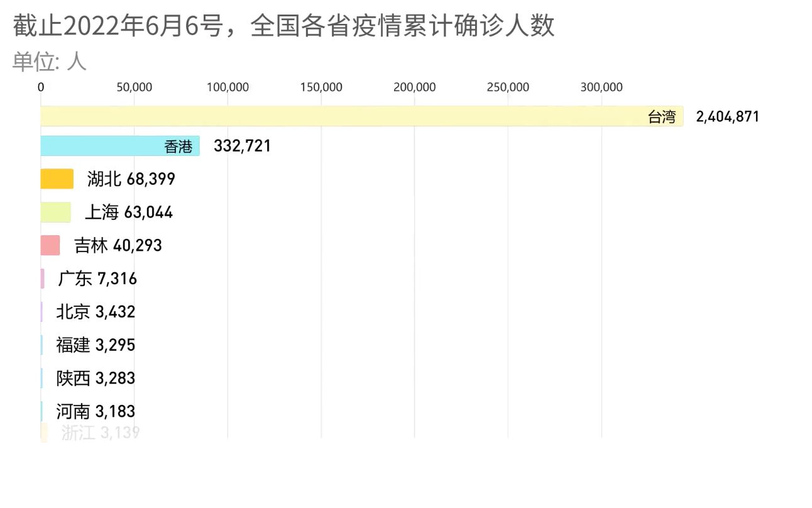Select the 湖北 68,399 text label

click(x=131, y=179)
